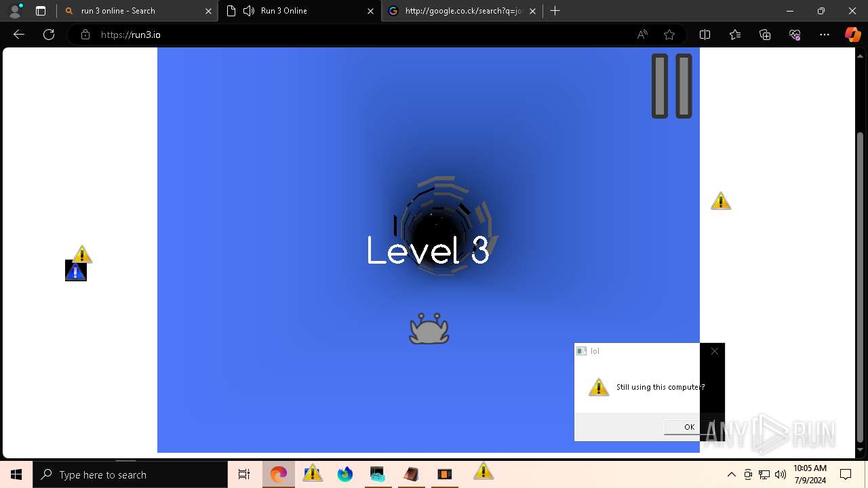Open the Favorites list
This screenshot has height=488, width=868.
(x=735, y=35)
